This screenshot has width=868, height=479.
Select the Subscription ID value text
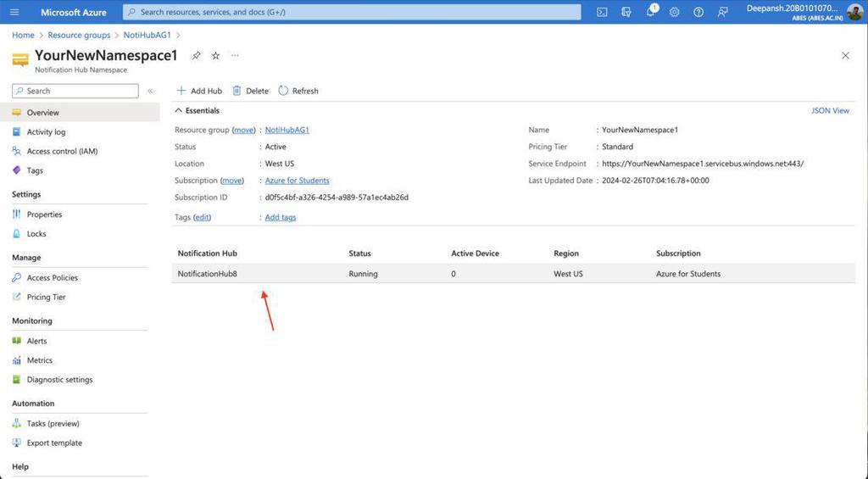(x=337, y=198)
